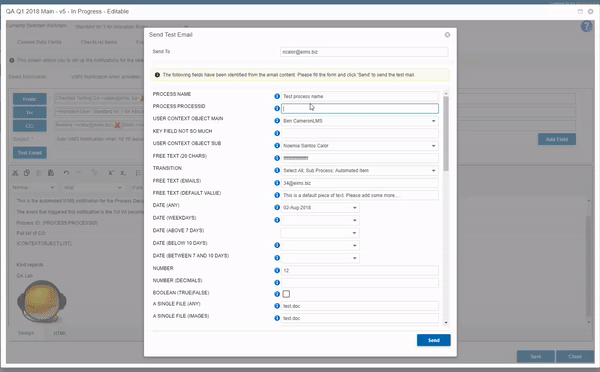This screenshot has height=372, width=600.
Task: Click info icon for FREE TEXT (20 CHARS)
Action: coord(277,158)
